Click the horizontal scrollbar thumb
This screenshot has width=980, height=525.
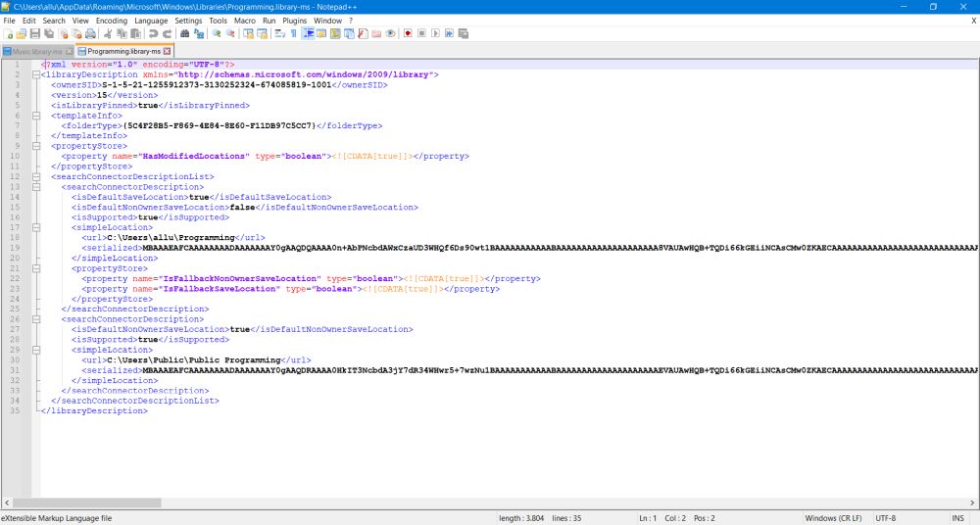pos(87,502)
